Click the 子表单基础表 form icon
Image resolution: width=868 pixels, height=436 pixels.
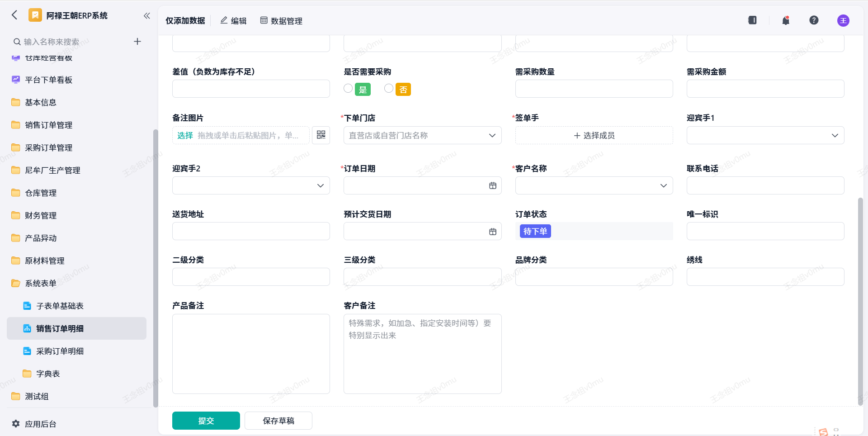tap(27, 306)
